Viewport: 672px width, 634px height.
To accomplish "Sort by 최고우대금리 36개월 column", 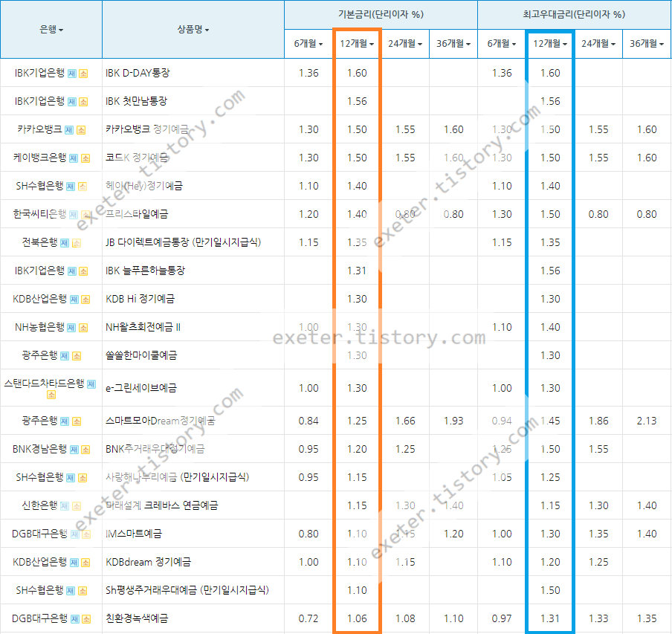I will 647,44.
